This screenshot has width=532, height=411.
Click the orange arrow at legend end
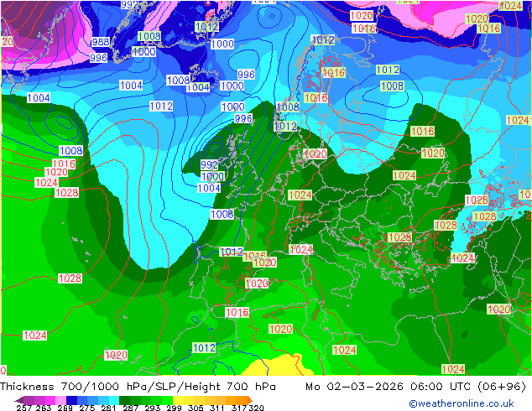click(x=250, y=400)
